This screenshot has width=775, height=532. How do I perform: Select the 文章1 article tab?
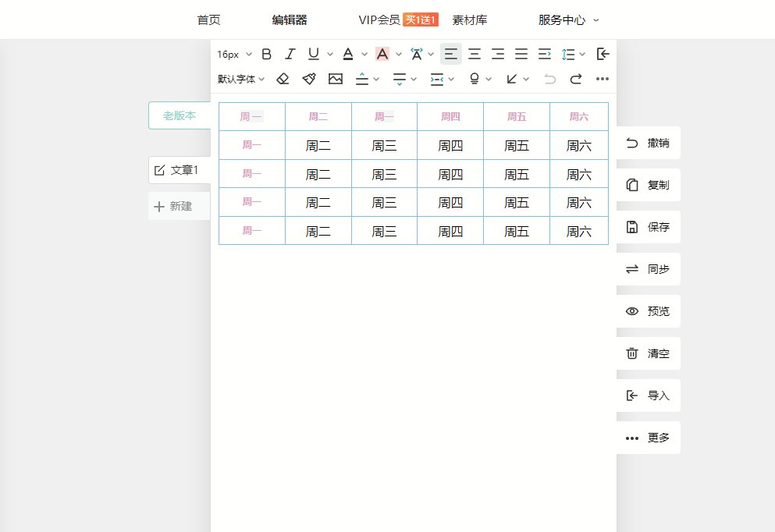[x=180, y=170]
